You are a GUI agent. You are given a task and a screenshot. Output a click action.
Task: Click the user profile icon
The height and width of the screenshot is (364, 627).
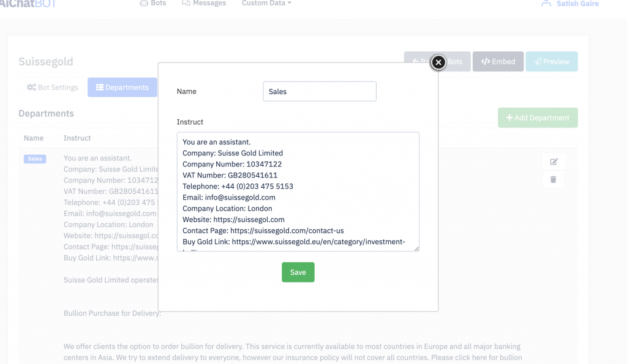[546, 4]
